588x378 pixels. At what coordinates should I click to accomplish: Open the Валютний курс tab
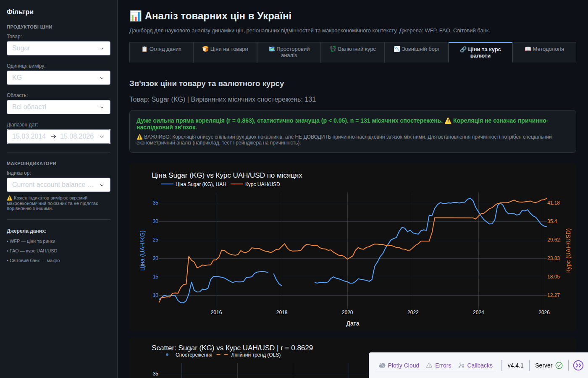point(353,52)
